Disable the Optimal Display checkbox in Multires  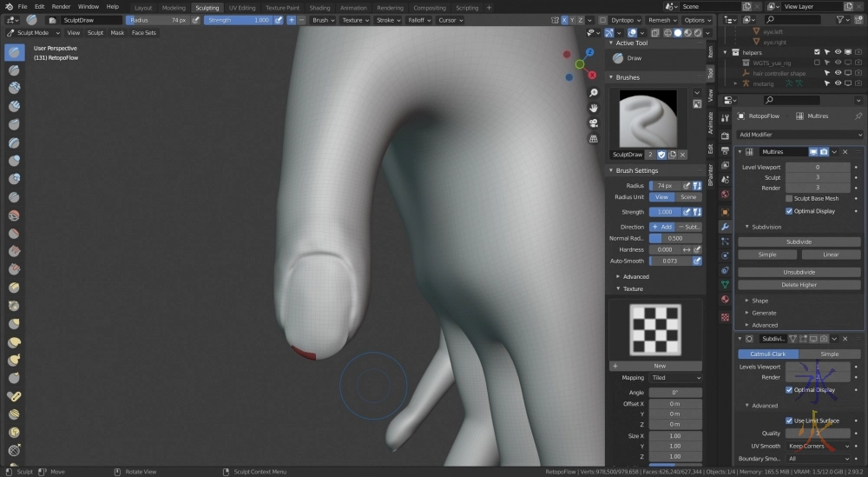coord(789,210)
